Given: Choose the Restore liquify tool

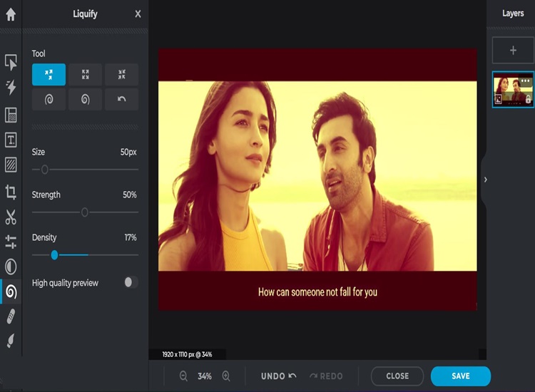Looking at the screenshot, I should [x=122, y=99].
